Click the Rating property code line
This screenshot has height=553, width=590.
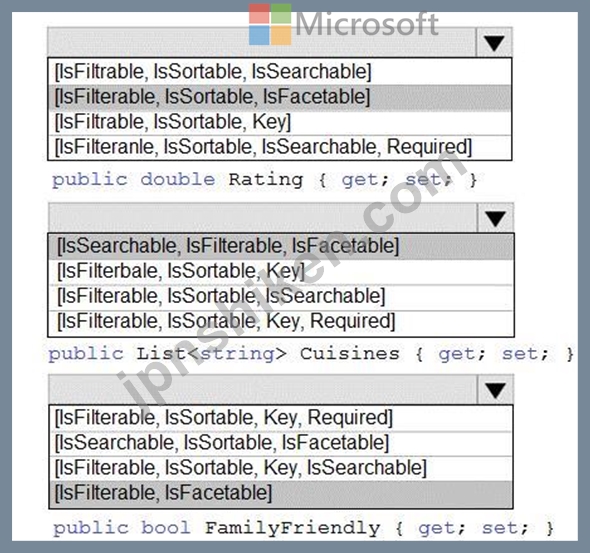point(265,180)
